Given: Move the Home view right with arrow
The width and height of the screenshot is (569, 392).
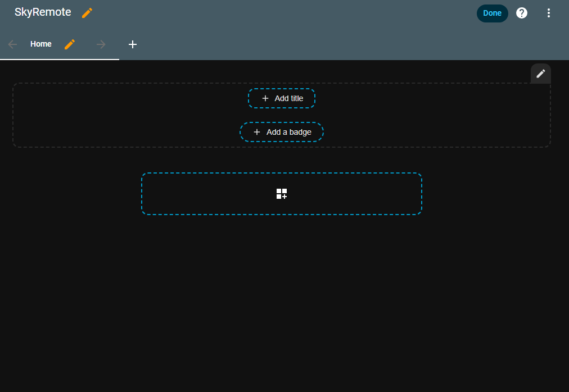Looking at the screenshot, I should click(101, 44).
